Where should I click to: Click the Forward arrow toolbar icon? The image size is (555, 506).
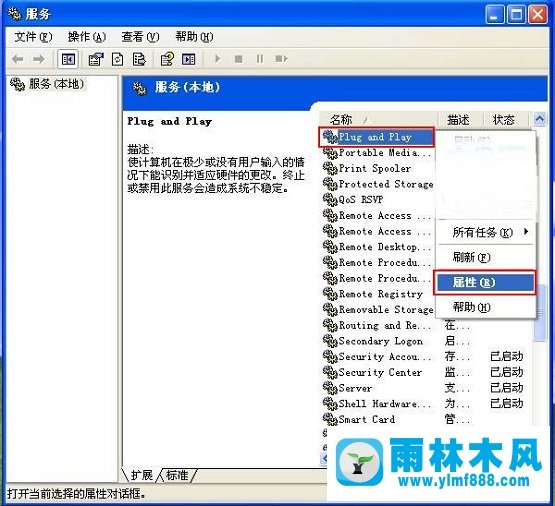click(39, 59)
